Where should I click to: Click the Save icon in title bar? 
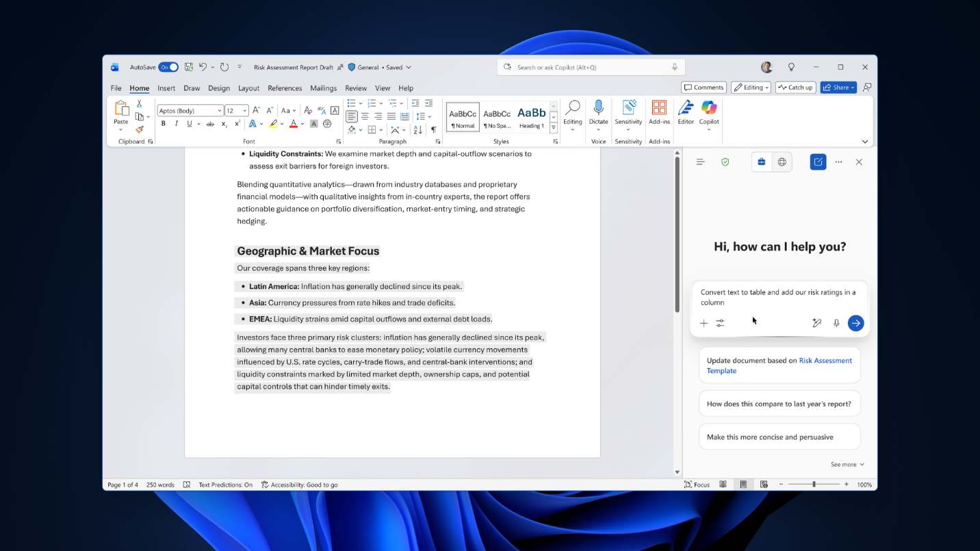coord(189,67)
